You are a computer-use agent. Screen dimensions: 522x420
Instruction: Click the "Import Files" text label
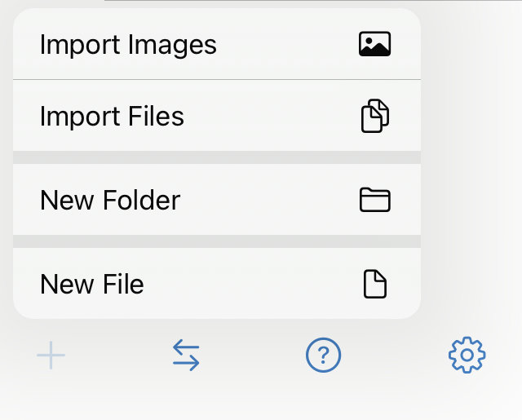(x=112, y=117)
